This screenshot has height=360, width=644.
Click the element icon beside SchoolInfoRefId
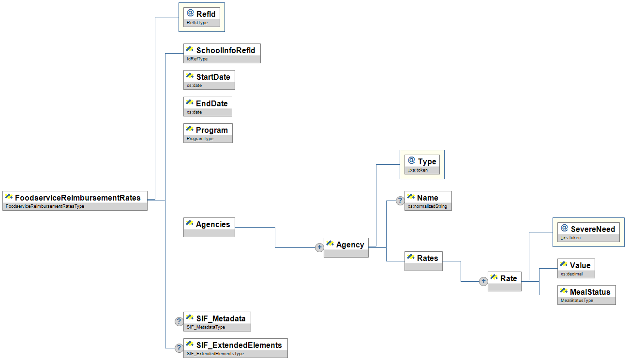190,50
